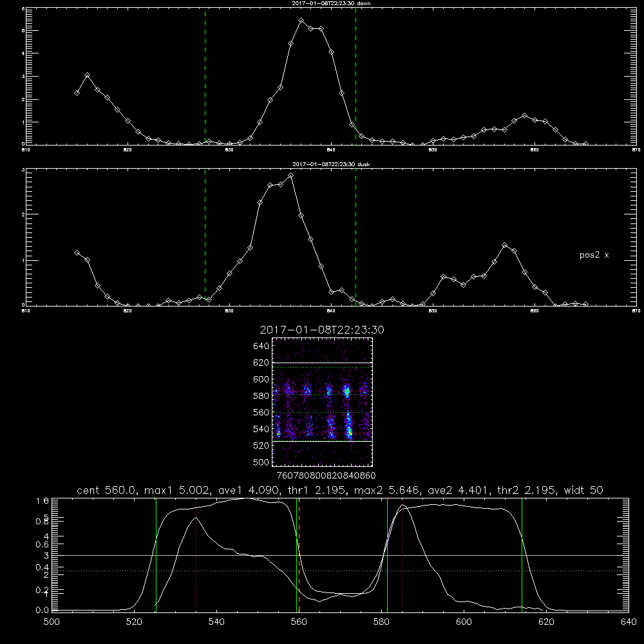644x644 pixels.
Task: Click the highest peak diamond in dusk plot
Action: click(x=291, y=176)
